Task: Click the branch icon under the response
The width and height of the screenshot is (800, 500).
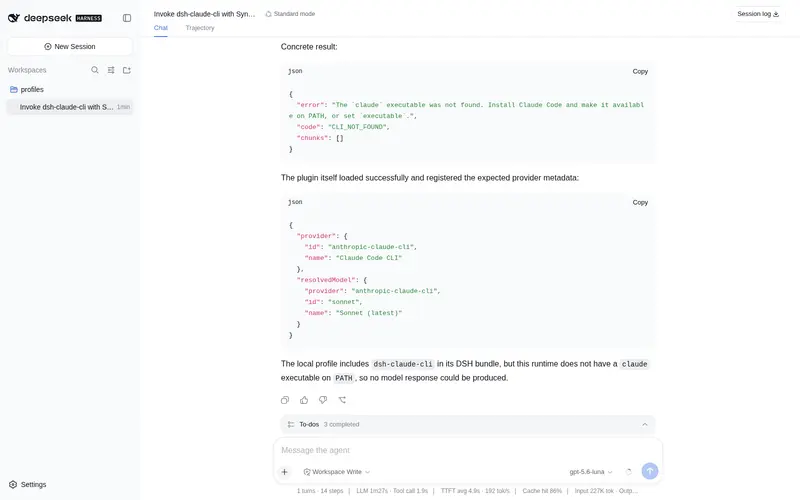Action: click(342, 400)
